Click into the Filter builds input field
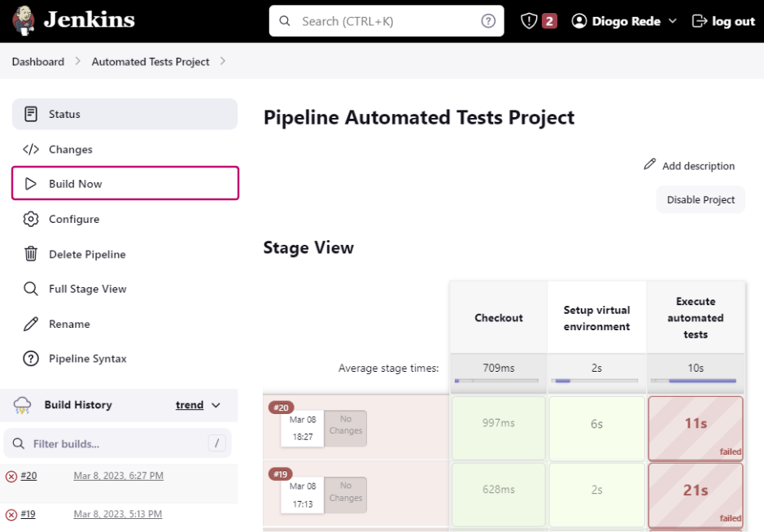The image size is (764, 532). [x=114, y=444]
